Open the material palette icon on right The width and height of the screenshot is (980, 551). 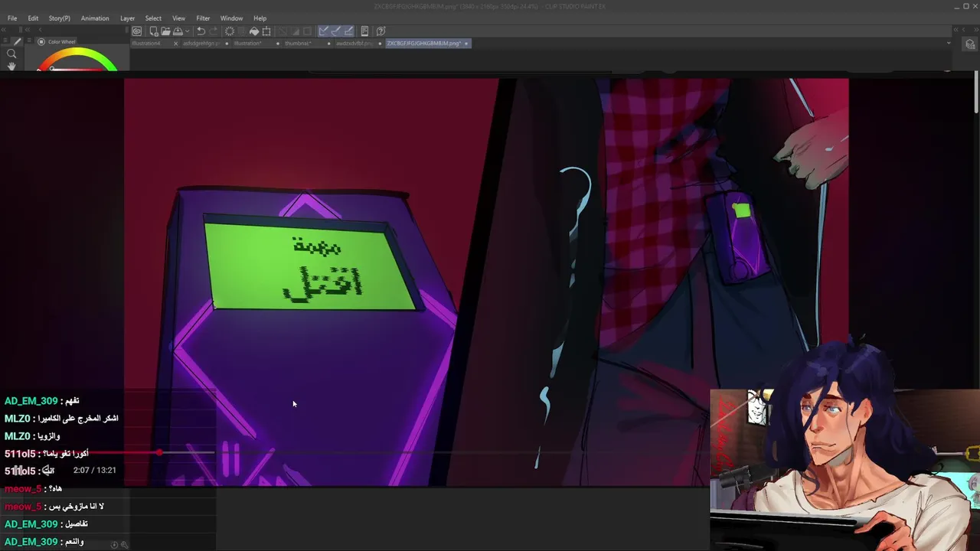971,44
